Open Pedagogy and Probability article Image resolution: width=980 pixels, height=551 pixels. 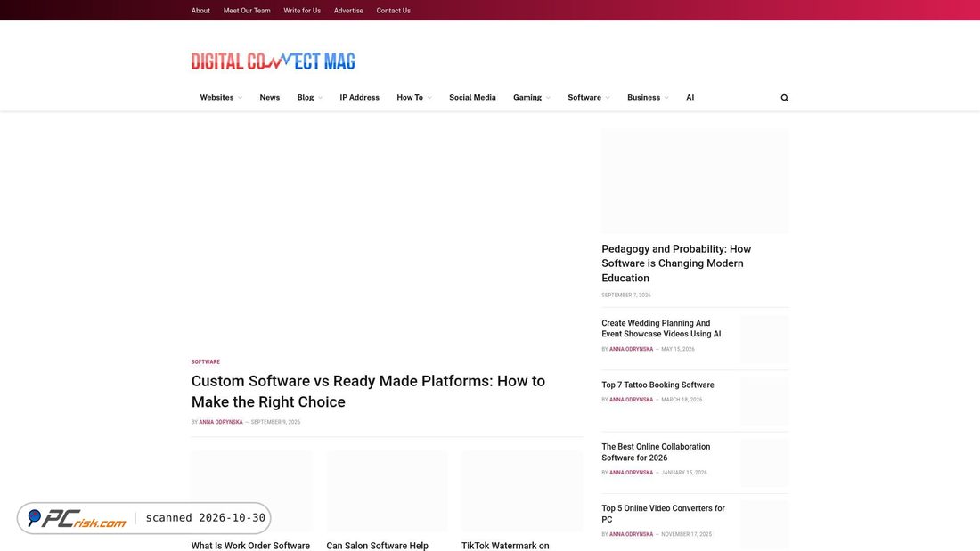676,263
